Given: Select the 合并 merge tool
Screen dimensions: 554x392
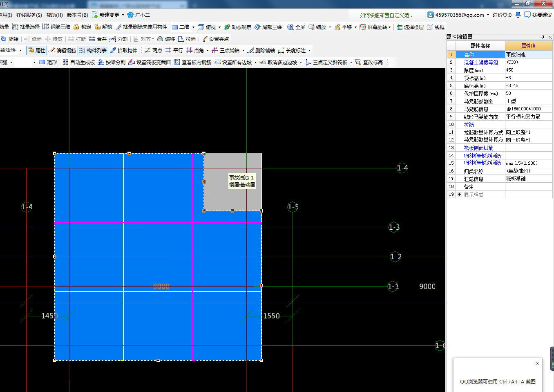Looking at the screenshot, I should (98, 39).
